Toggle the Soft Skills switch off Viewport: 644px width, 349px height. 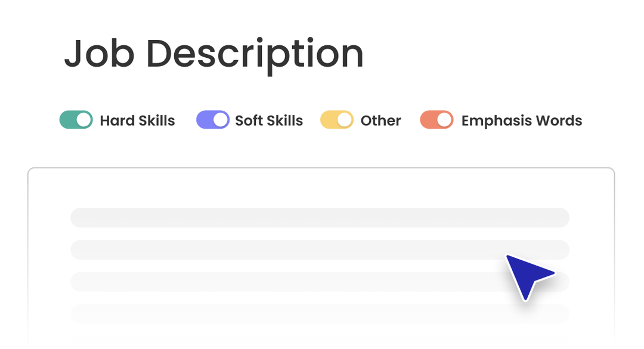coord(213,120)
